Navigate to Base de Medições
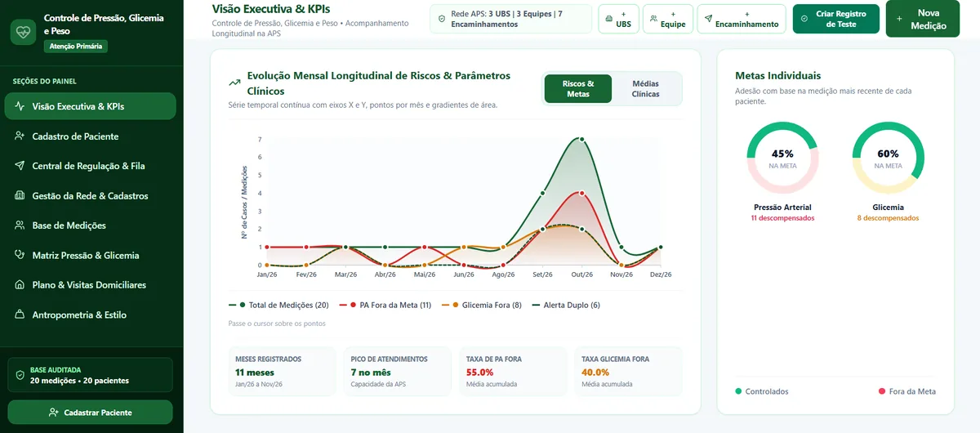 (90, 225)
